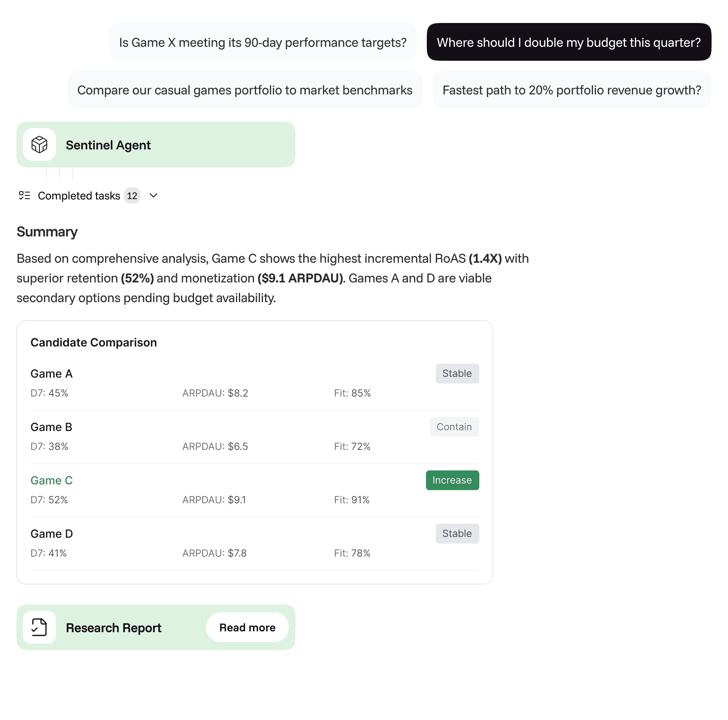Image resolution: width=728 pixels, height=720 pixels.
Task: Select the 'Is Game X meeting its 90-day performance targets?' prompt
Action: [x=263, y=42]
